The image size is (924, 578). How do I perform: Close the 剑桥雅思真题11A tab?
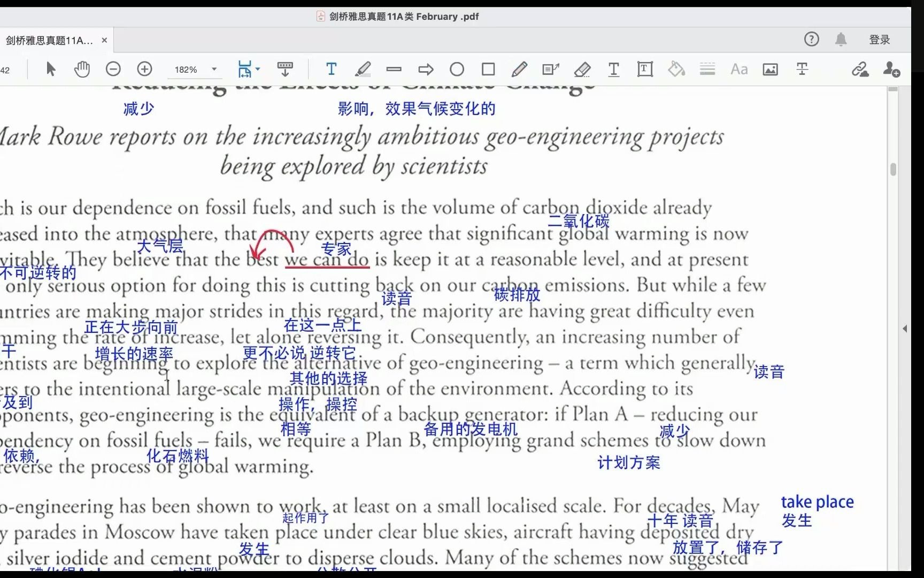coord(104,40)
